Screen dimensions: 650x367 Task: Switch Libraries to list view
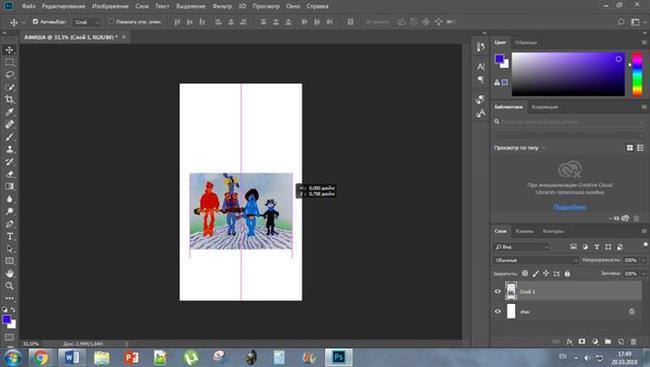640,148
